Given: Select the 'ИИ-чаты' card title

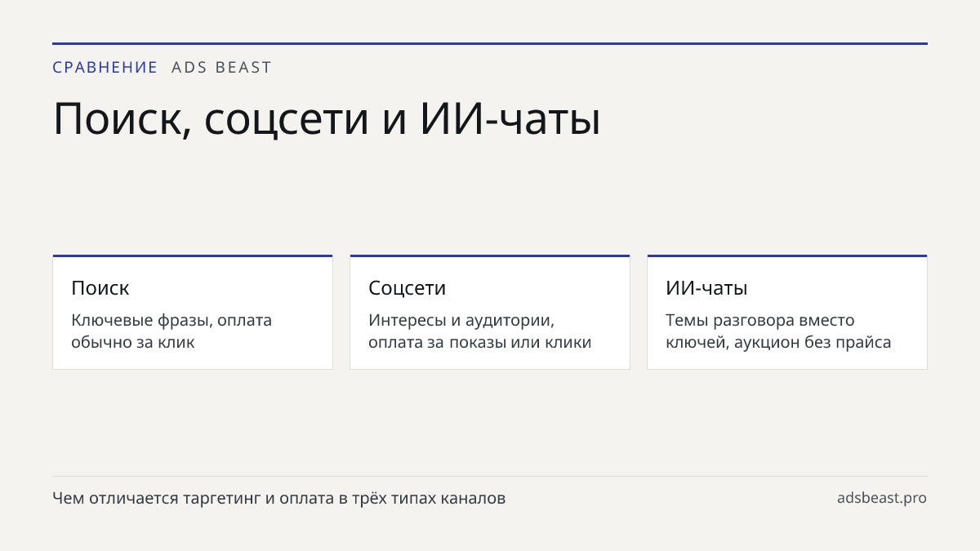Looking at the screenshot, I should tap(706, 288).
